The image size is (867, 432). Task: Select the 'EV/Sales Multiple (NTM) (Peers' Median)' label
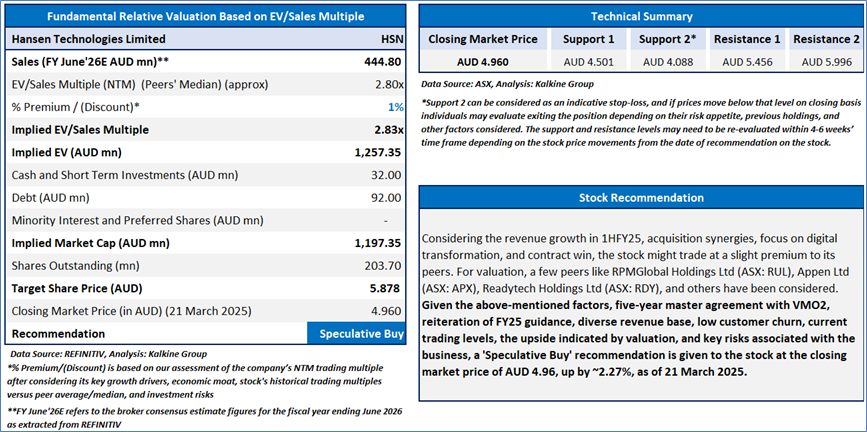pos(140,85)
